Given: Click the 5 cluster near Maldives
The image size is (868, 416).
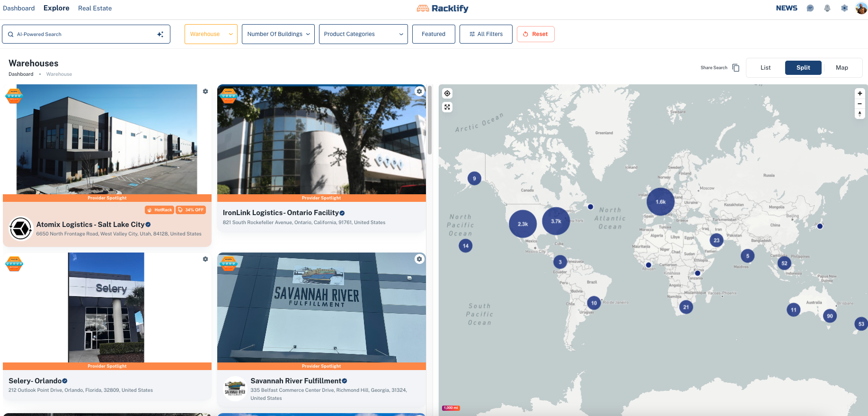Looking at the screenshot, I should [748, 256].
